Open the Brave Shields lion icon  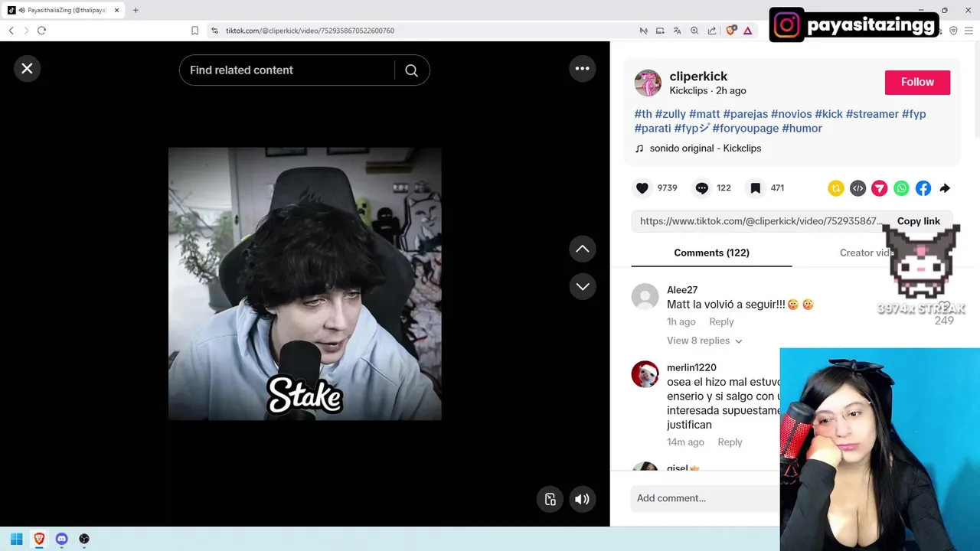point(730,31)
